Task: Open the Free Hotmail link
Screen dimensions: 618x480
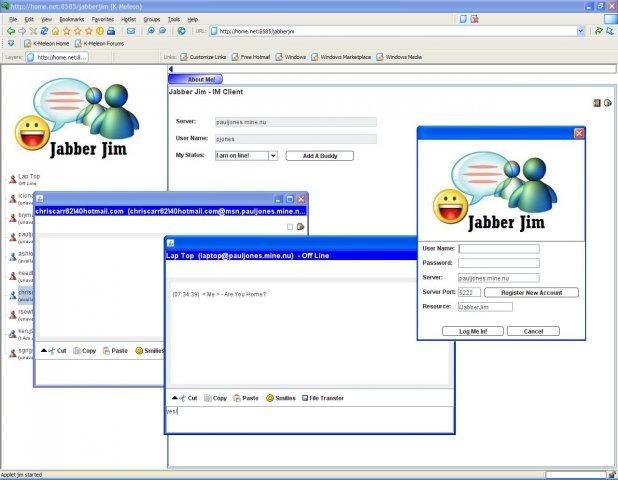Action: 251,57
